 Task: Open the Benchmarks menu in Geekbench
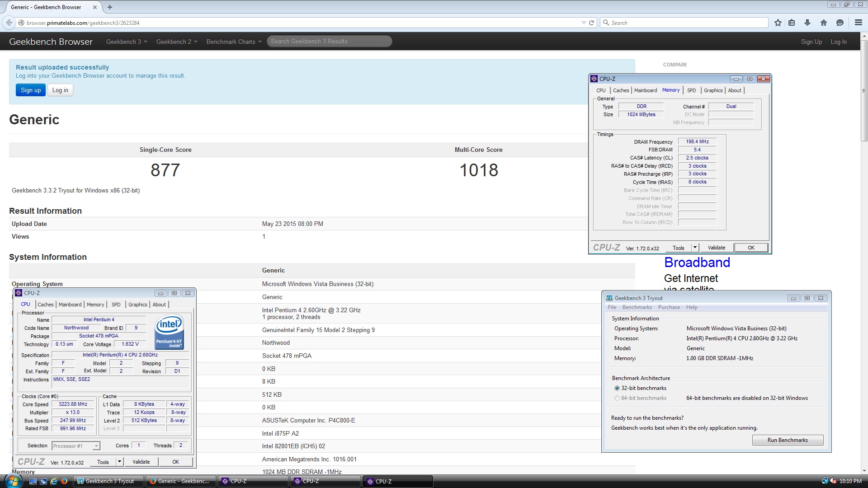[x=637, y=307]
